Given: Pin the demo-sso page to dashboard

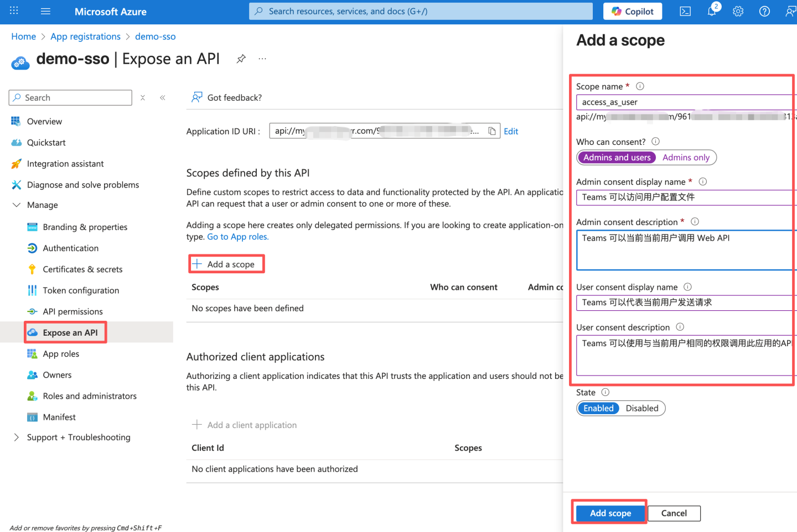Looking at the screenshot, I should click(x=241, y=59).
